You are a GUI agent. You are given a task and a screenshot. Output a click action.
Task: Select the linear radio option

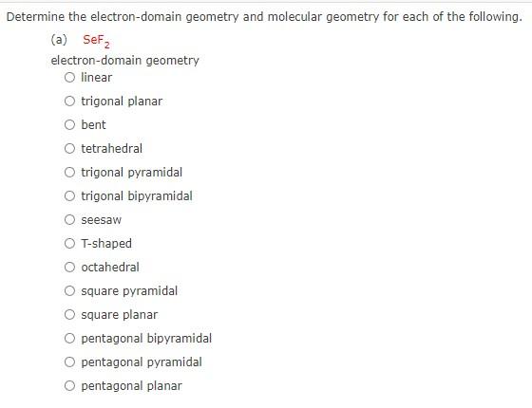tap(69, 77)
